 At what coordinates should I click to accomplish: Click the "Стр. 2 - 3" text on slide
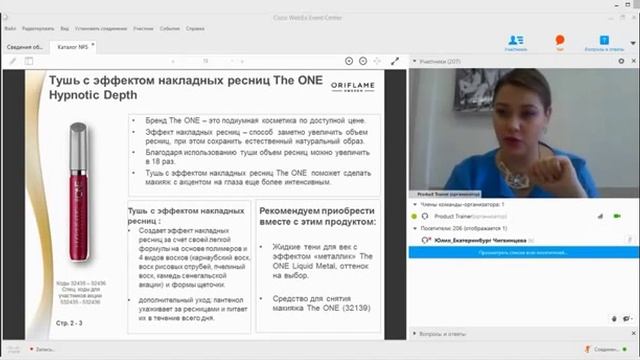coord(69,323)
